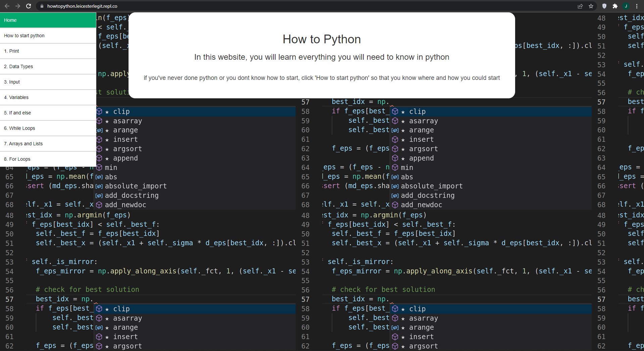
Task: Click the forward navigation arrow
Action: click(x=17, y=6)
